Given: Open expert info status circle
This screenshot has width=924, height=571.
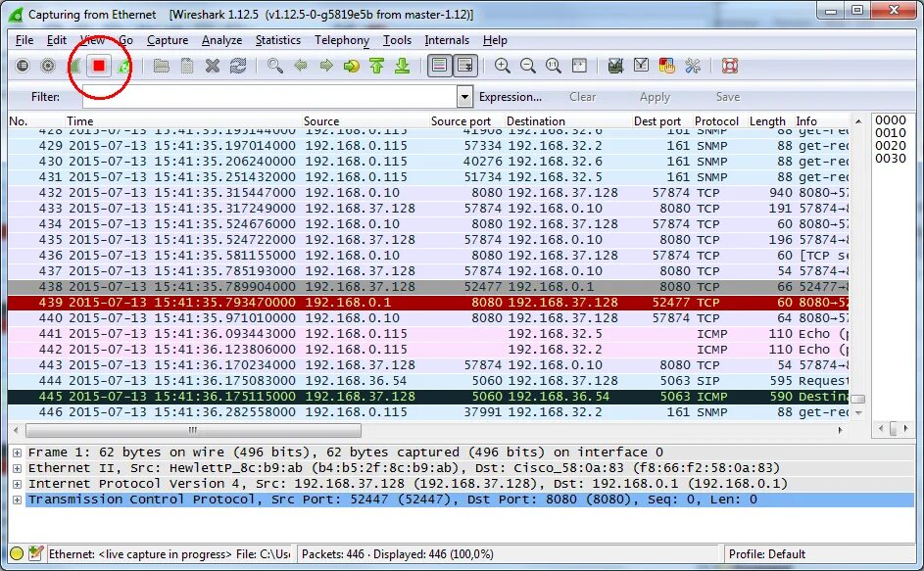Looking at the screenshot, I should (x=17, y=553).
